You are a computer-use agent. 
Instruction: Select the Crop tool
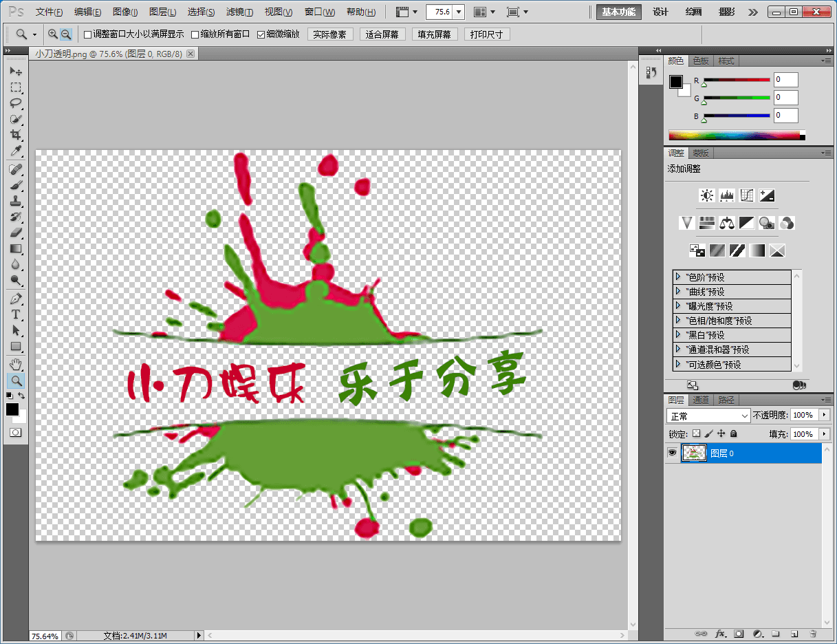click(16, 135)
